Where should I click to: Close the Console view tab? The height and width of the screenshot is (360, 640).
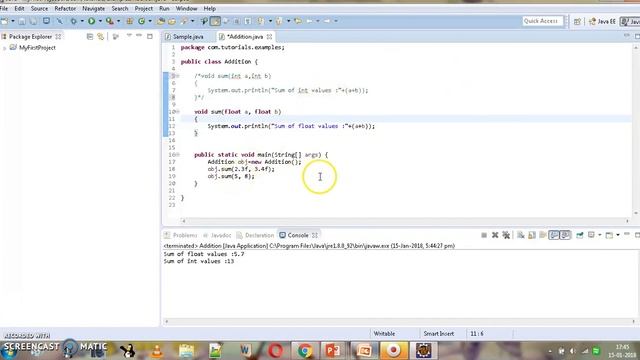pos(315,236)
